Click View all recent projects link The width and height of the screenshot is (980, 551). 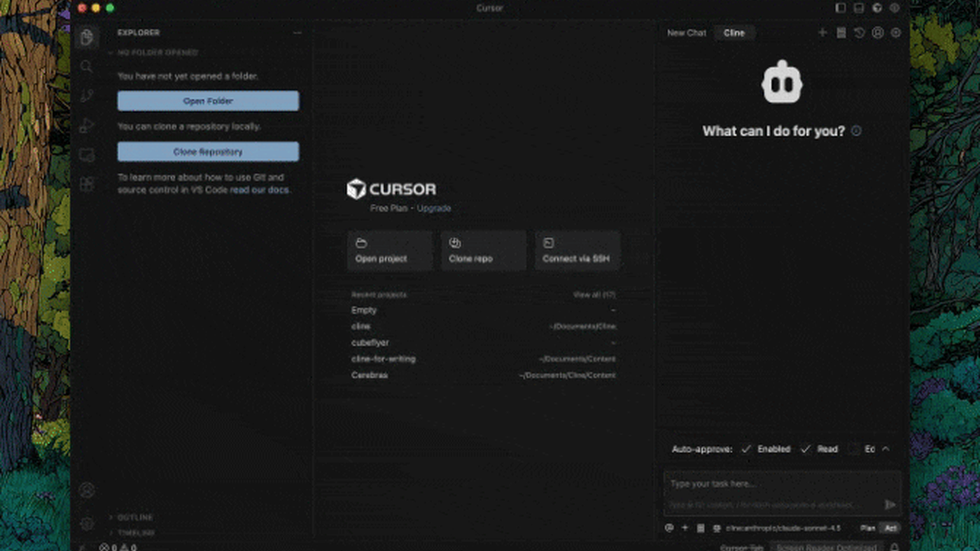coord(594,295)
